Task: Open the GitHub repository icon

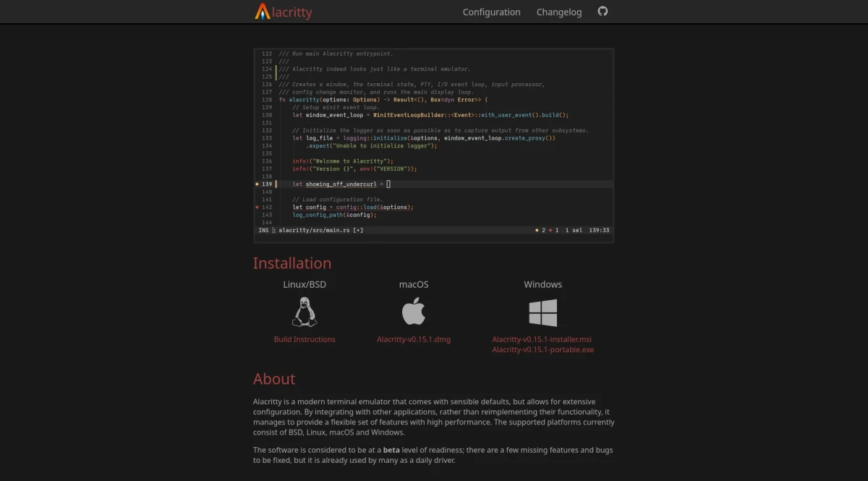Action: coord(603,12)
